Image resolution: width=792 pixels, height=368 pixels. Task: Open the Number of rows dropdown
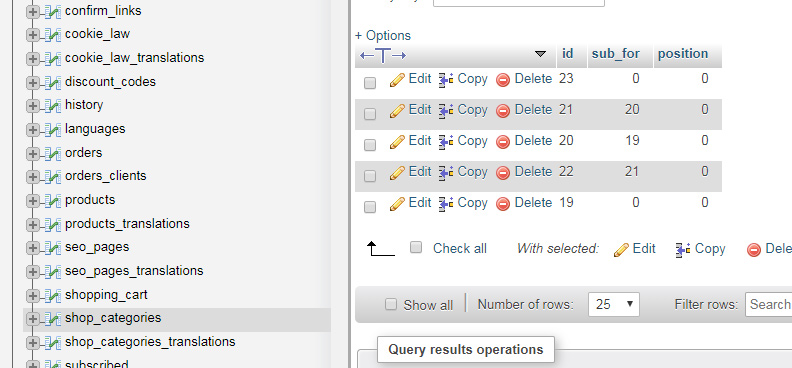tap(614, 304)
